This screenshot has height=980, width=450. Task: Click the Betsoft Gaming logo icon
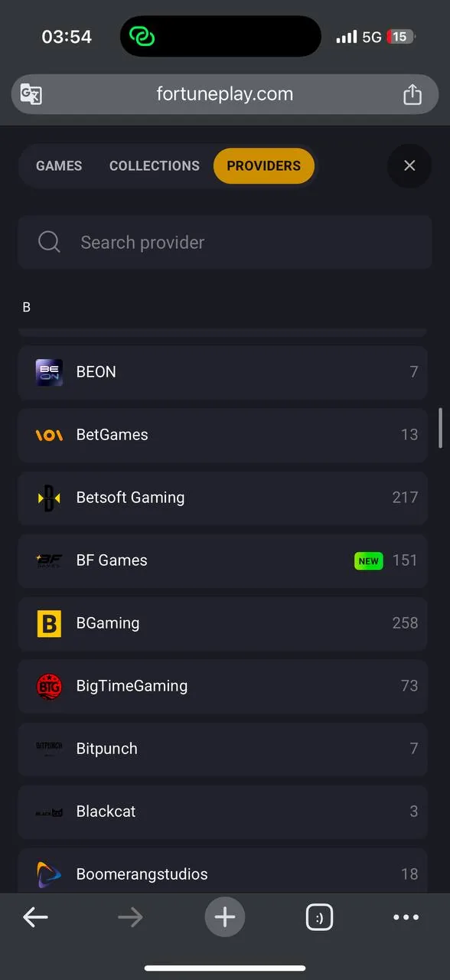pos(49,498)
